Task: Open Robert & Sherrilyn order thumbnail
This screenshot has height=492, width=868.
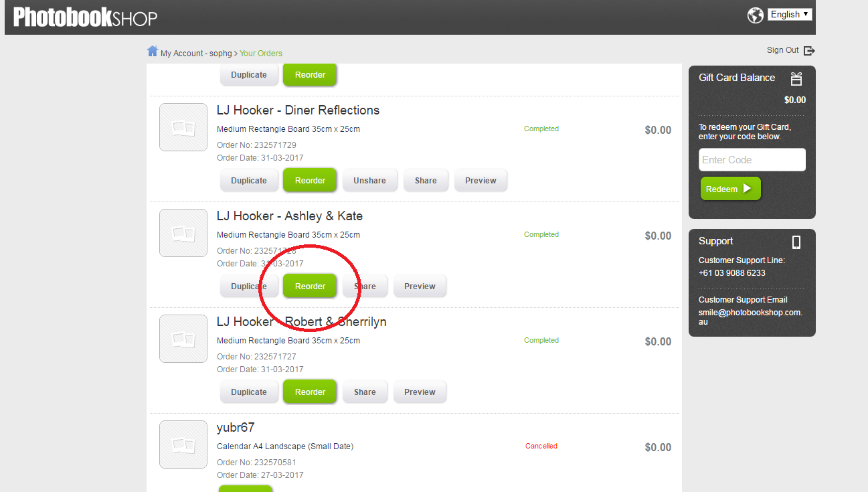Action: point(183,339)
